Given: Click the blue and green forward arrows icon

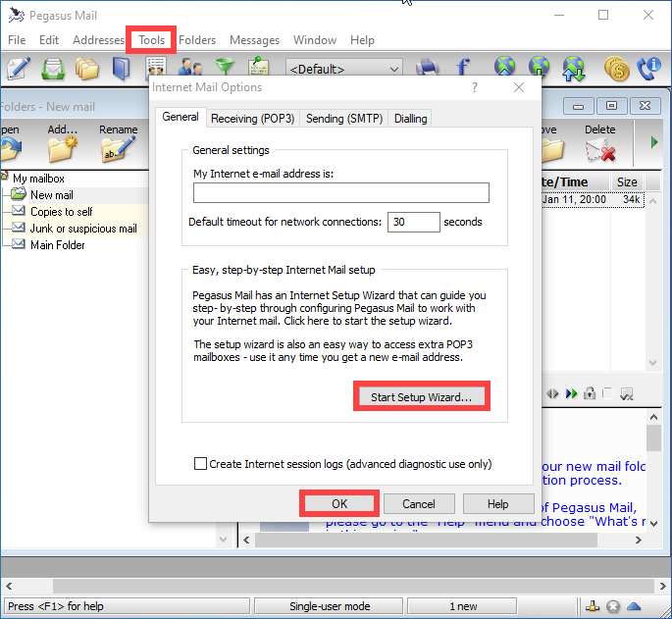Looking at the screenshot, I should pyautogui.click(x=571, y=393).
